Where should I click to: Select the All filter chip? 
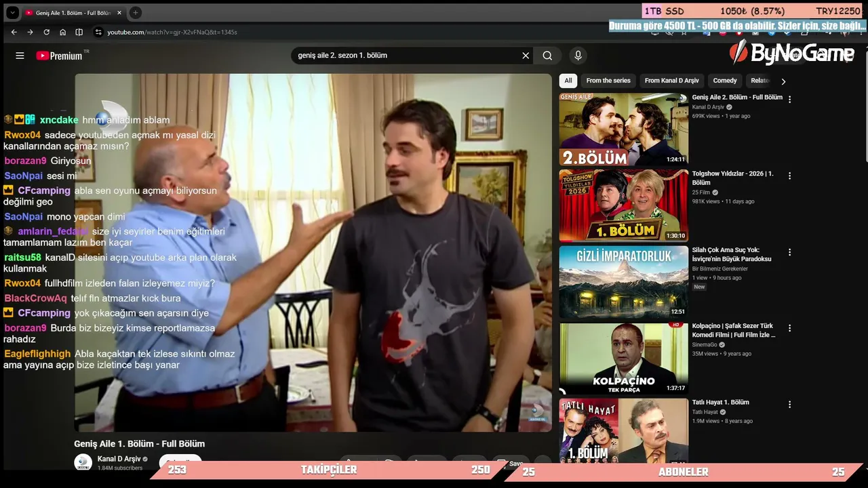568,81
